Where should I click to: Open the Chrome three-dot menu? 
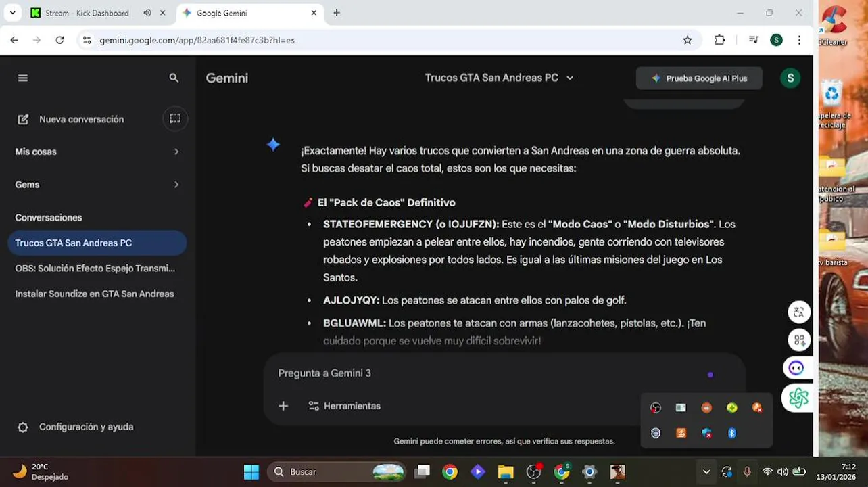(x=799, y=40)
